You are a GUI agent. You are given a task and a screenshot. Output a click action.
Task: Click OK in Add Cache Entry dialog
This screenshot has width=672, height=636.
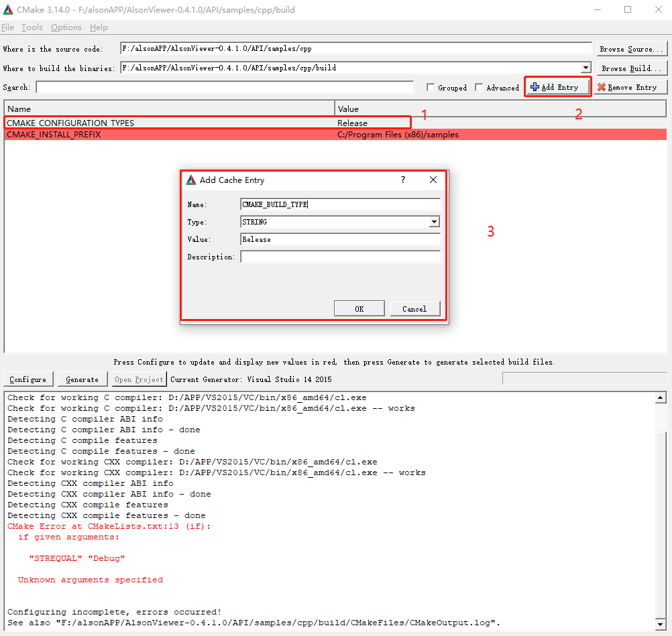pos(359,308)
